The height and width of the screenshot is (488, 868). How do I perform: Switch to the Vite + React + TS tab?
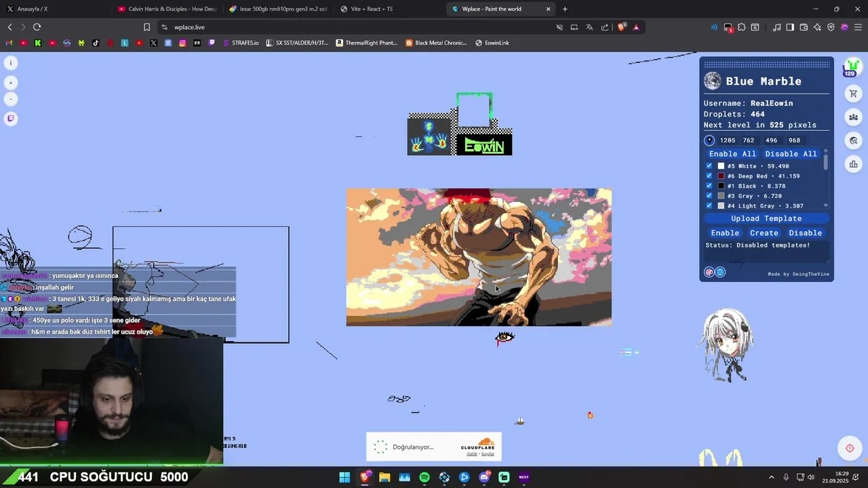pos(390,9)
